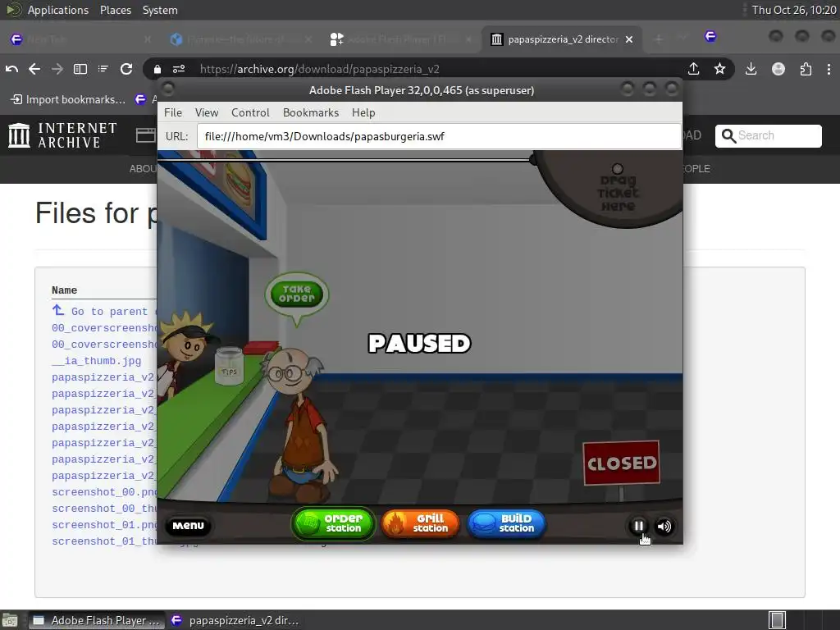Click the address bar URL archive.org
The height and width of the screenshot is (630, 840).
click(319, 69)
